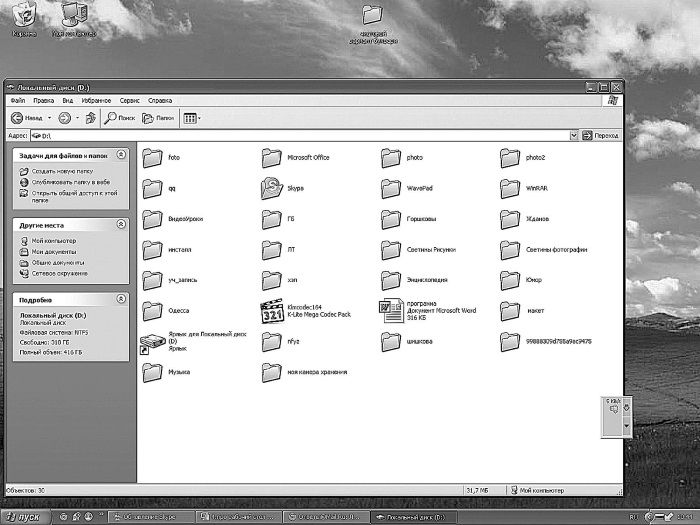Click inside the address field showing D:\
Viewport: 700px width, 525px height.
[x=300, y=135]
